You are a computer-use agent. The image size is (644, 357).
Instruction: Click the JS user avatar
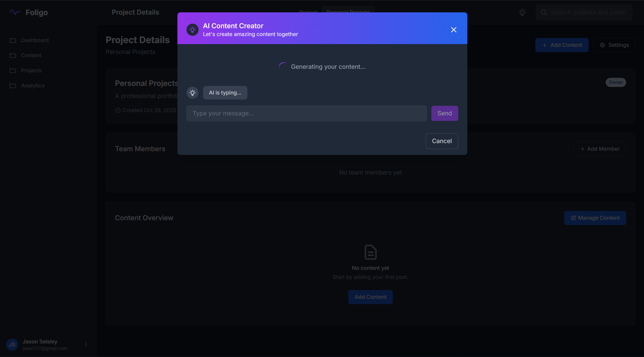click(x=12, y=345)
